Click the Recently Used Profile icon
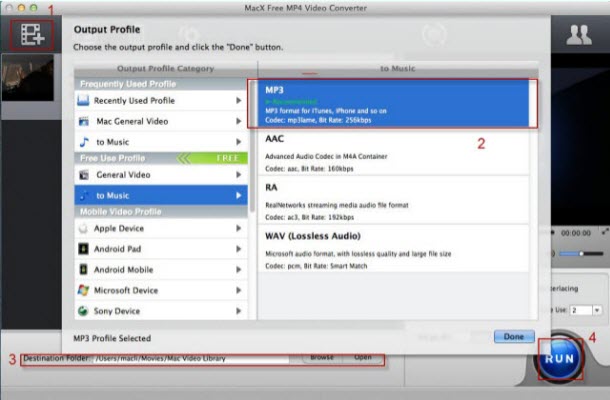The image size is (610, 400). click(83, 100)
